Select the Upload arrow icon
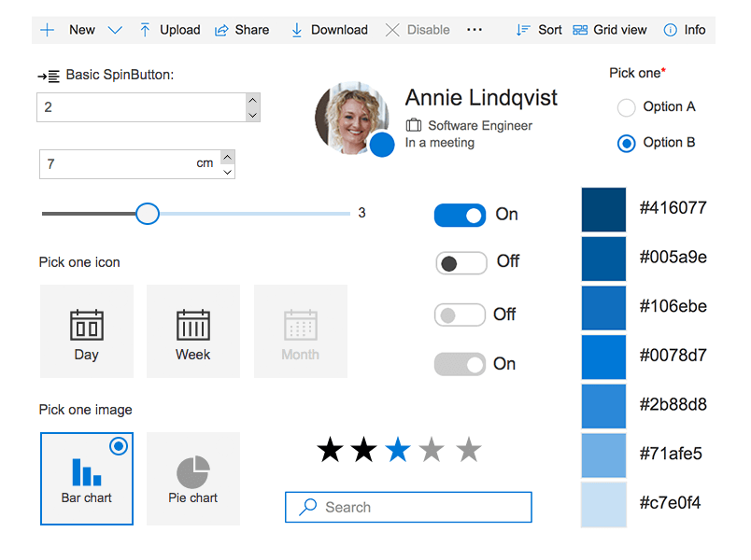 [145, 29]
